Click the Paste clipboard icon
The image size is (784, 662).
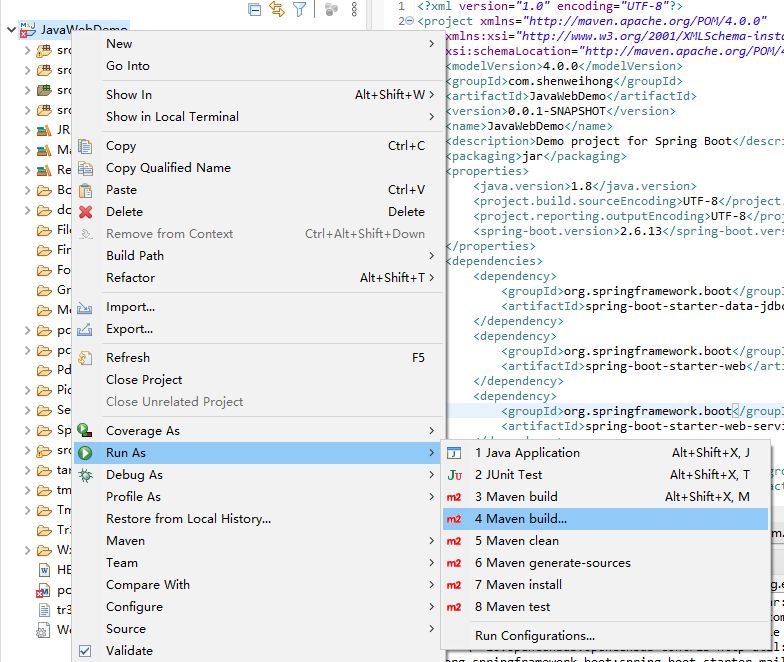point(86,190)
